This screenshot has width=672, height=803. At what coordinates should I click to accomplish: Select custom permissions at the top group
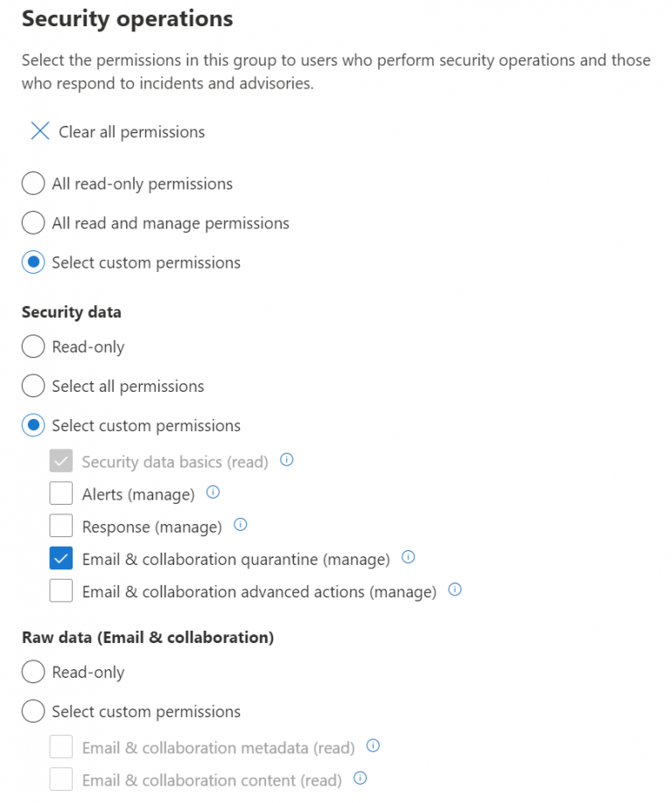click(x=32, y=262)
